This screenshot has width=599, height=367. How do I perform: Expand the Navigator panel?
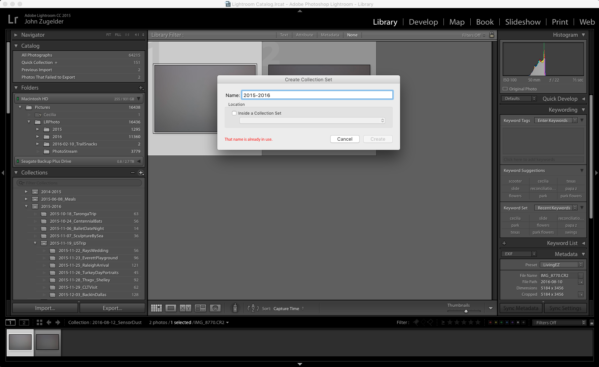click(x=16, y=35)
